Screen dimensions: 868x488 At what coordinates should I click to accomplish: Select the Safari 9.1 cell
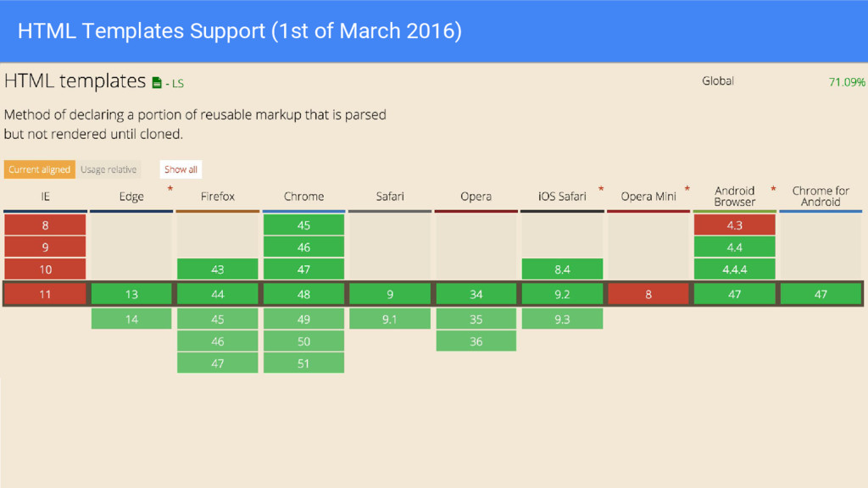click(390, 319)
